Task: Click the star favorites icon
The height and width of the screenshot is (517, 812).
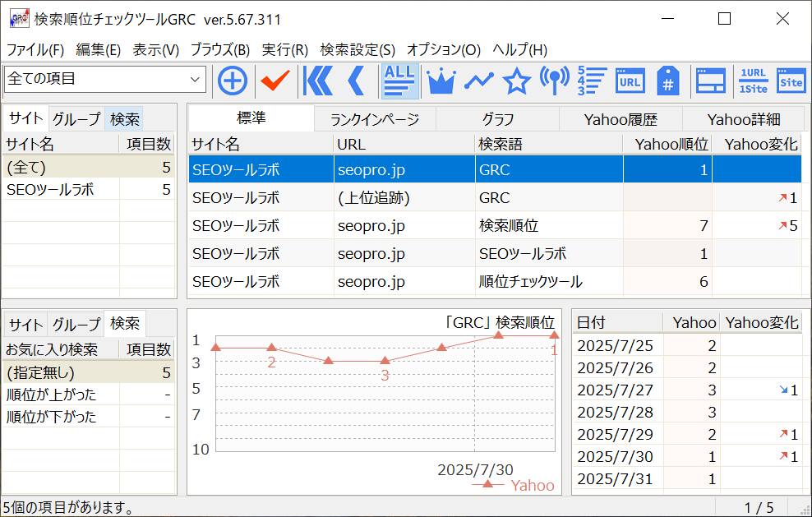Action: coord(516,81)
